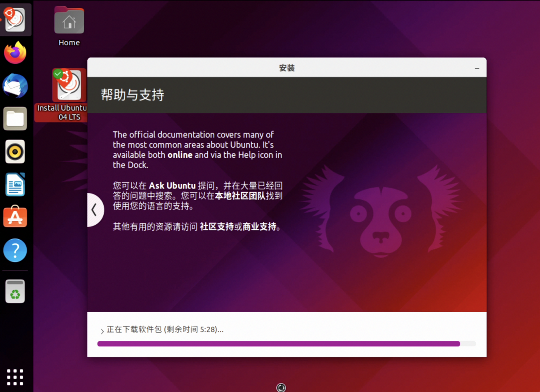
Task: Click the round indicator at screen bottom
Action: point(281,387)
